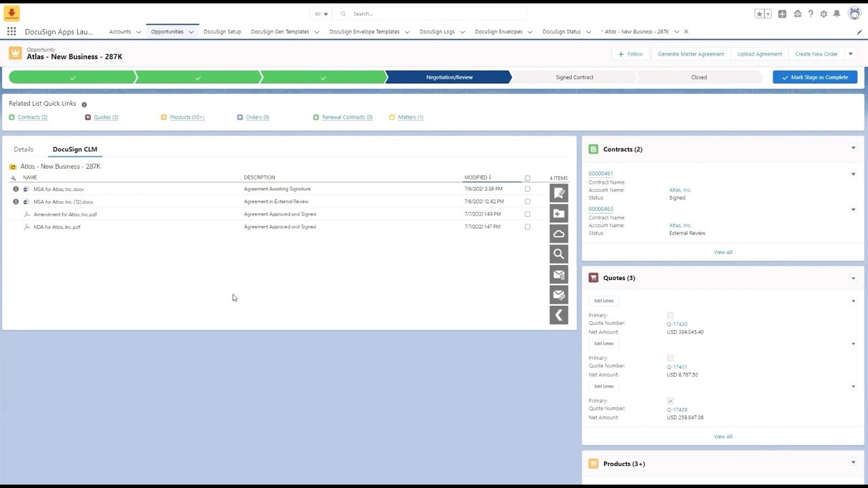This screenshot has height=488, width=868.
Task: Tick checkbox for NDA for Atlas, Inc.pdf
Action: click(528, 226)
